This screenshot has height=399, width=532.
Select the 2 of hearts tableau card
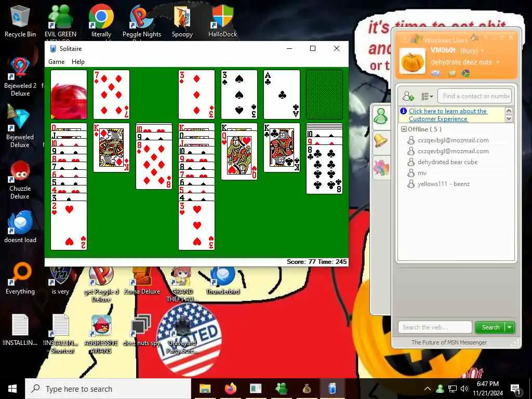coord(69,225)
